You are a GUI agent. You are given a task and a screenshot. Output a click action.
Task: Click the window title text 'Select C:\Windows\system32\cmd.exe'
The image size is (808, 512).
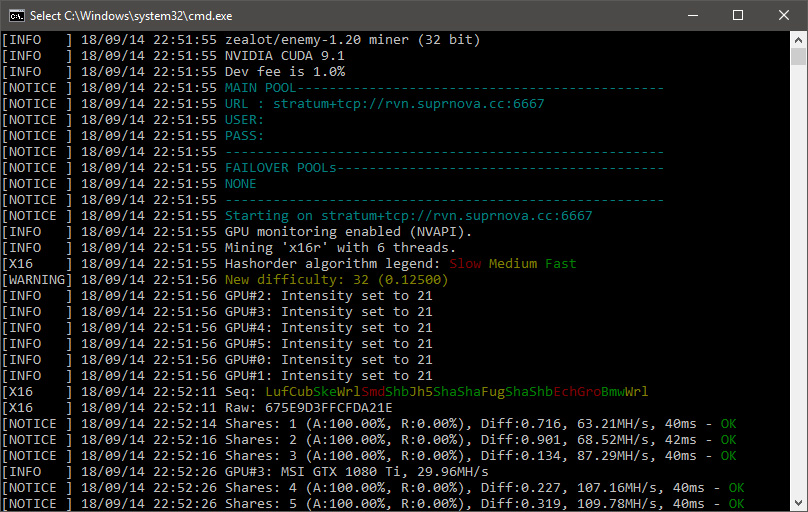point(131,16)
